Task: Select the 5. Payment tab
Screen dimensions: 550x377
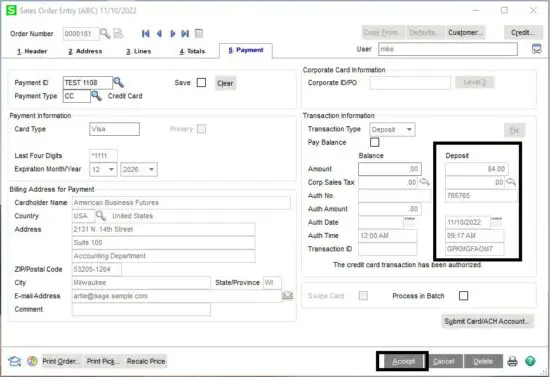Action: tap(246, 50)
